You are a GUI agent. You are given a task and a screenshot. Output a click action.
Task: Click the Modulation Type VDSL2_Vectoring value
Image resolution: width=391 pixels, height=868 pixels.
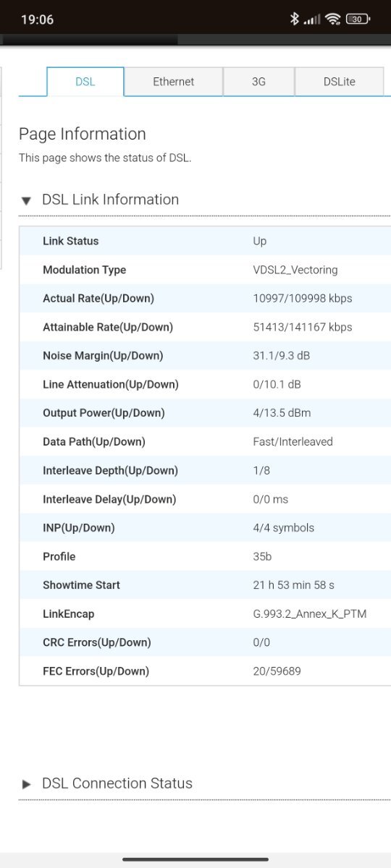click(x=295, y=270)
